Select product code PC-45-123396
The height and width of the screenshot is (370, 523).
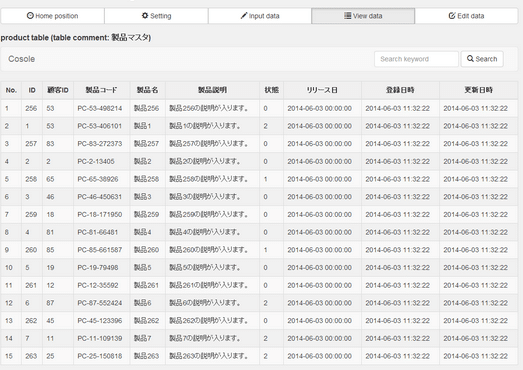pos(100,321)
